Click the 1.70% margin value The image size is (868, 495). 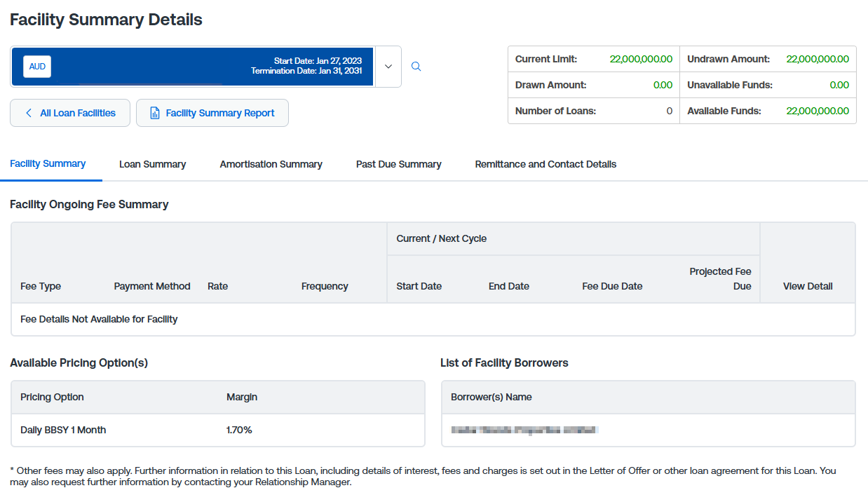[x=239, y=430]
